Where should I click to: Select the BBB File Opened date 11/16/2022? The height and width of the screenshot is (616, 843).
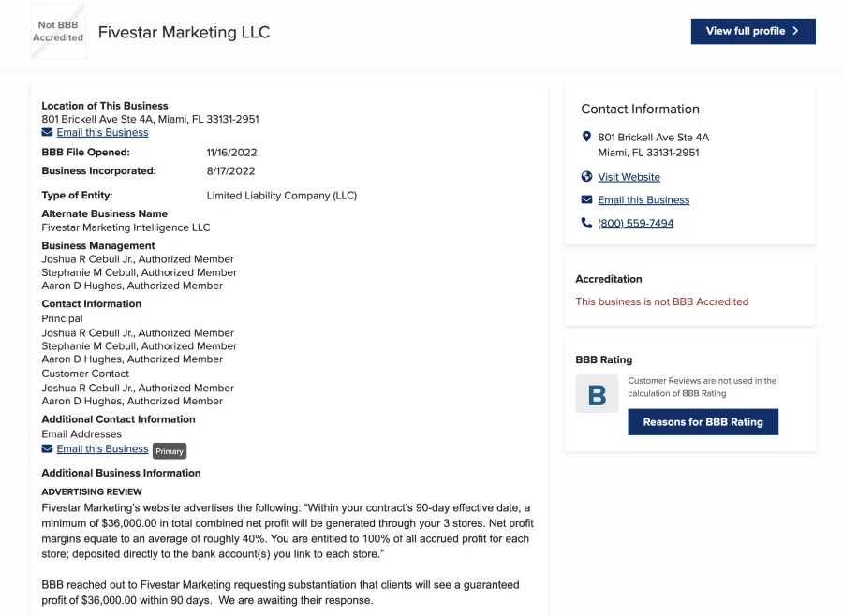[231, 152]
